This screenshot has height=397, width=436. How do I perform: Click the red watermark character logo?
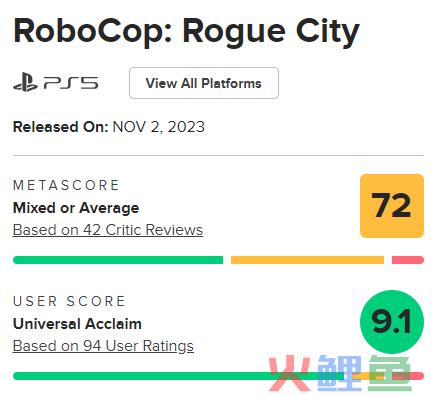(289, 373)
